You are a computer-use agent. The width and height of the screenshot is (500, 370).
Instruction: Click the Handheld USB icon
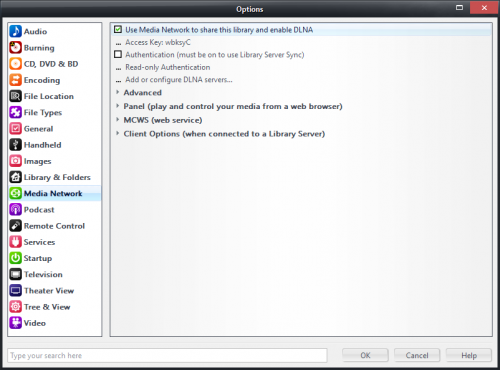tap(16, 145)
